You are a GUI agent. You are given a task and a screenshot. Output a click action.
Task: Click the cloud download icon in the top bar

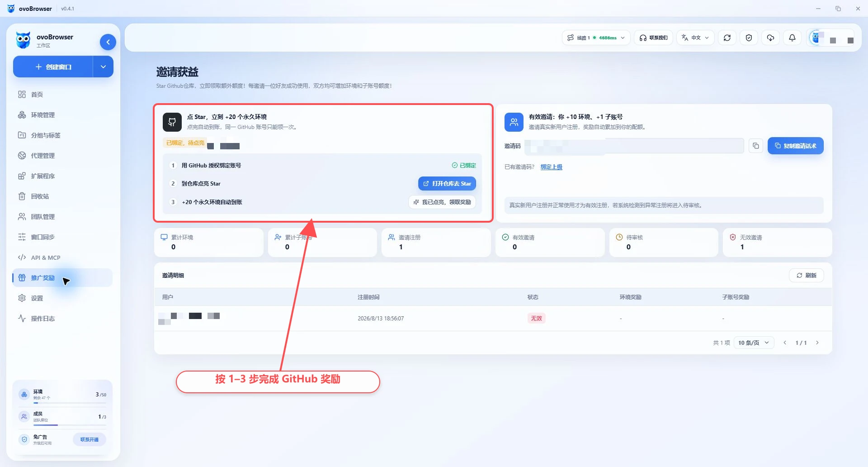(770, 38)
